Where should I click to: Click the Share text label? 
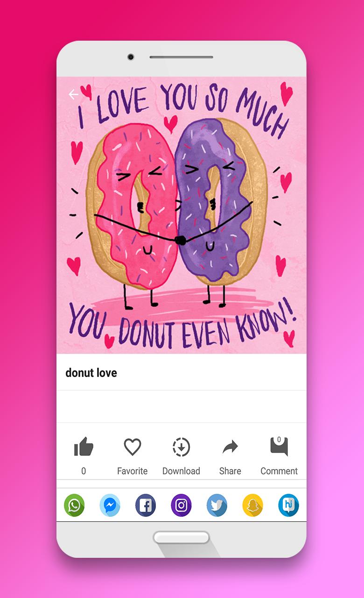pyautogui.click(x=230, y=471)
